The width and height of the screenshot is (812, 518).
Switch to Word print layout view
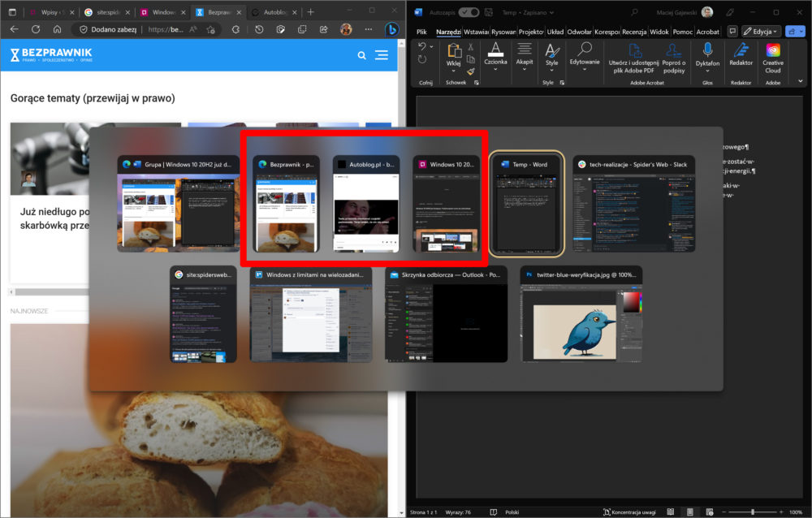(689, 512)
